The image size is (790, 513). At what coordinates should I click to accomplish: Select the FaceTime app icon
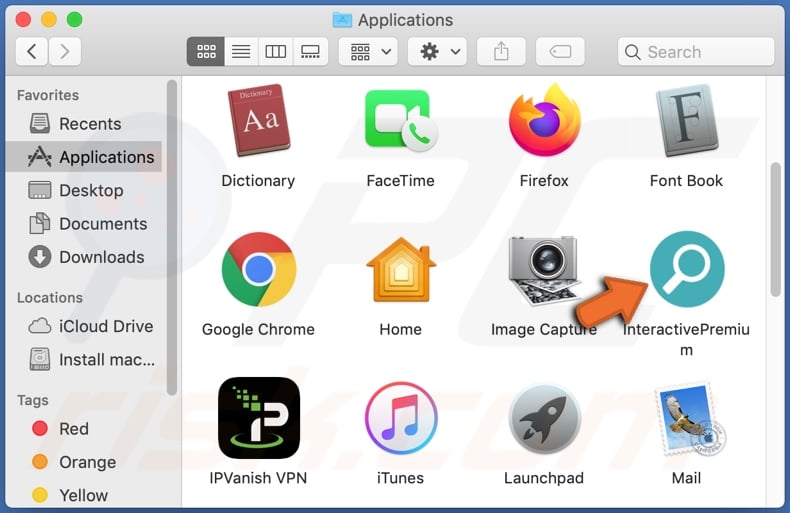401,121
